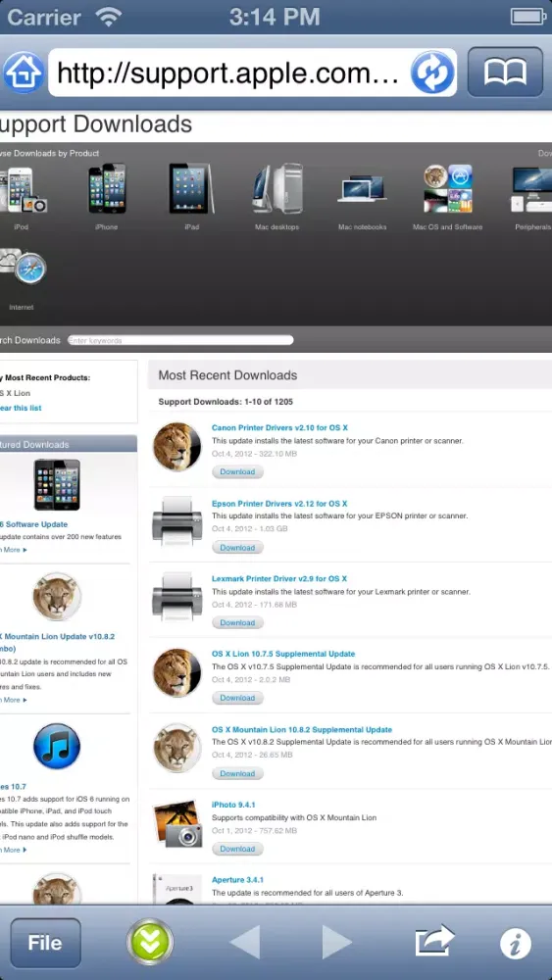Open the Aperture 3.4.1 link

(237, 880)
